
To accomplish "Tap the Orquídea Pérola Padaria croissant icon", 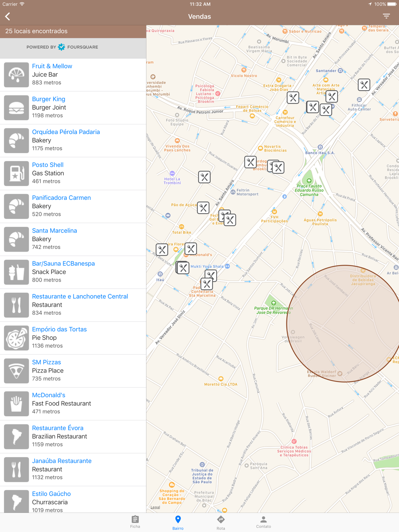I will point(16,140).
